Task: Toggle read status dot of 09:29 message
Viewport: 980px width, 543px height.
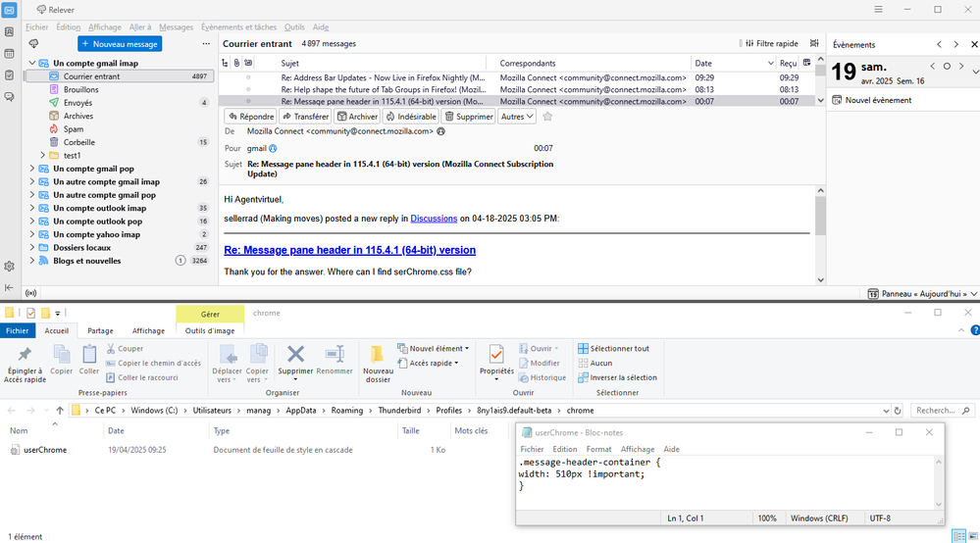Action: tap(248, 77)
